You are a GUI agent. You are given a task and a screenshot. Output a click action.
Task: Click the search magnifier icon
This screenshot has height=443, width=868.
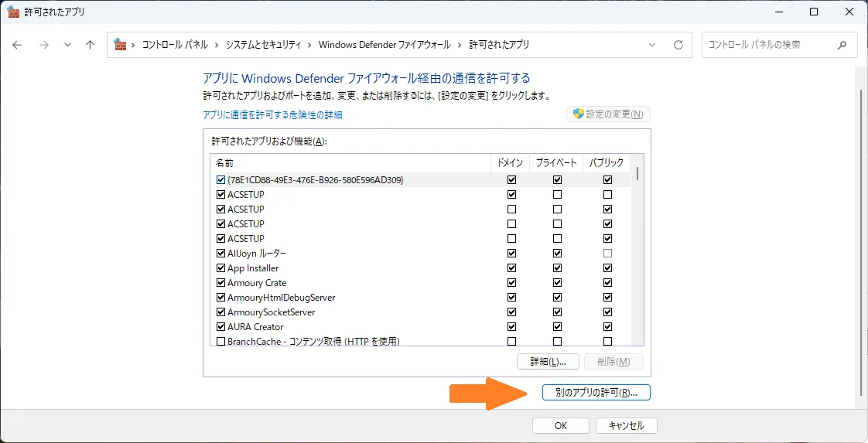click(x=842, y=46)
